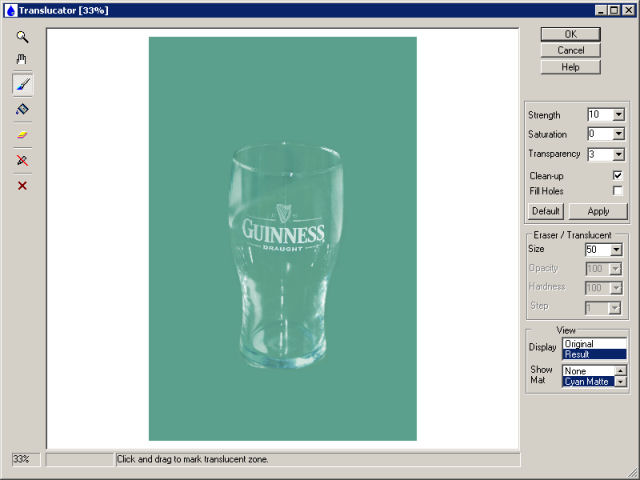This screenshot has height=480, width=640.
Task: Click the OK button
Action: [x=571, y=34]
